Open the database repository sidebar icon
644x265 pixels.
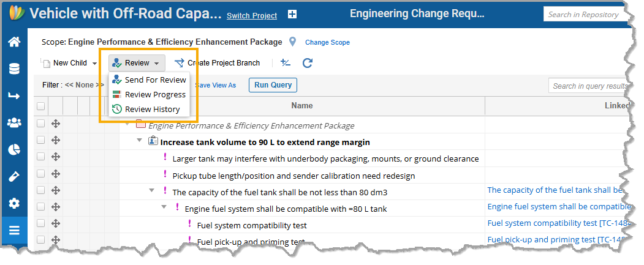pos(13,69)
